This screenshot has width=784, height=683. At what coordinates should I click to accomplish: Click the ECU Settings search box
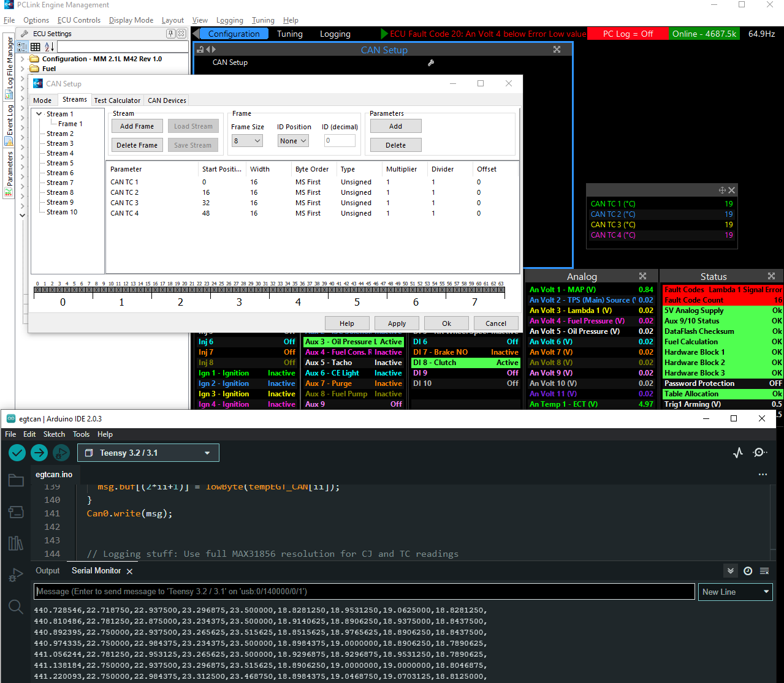pyautogui.click(x=123, y=47)
